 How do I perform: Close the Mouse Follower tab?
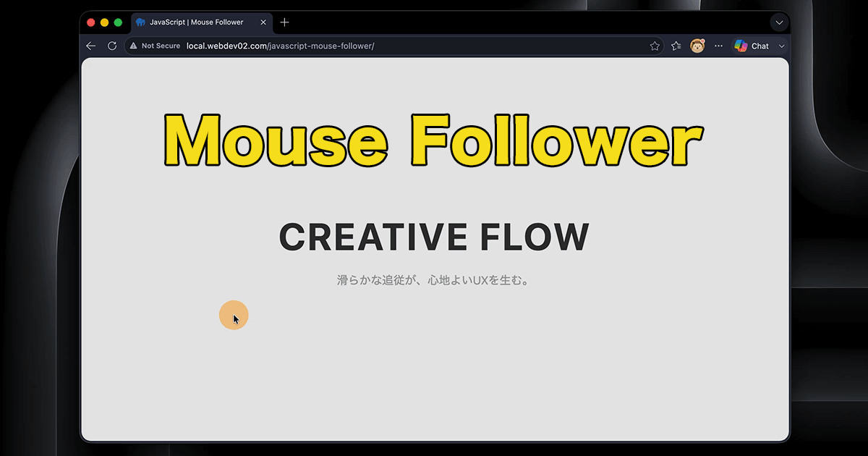(x=263, y=22)
